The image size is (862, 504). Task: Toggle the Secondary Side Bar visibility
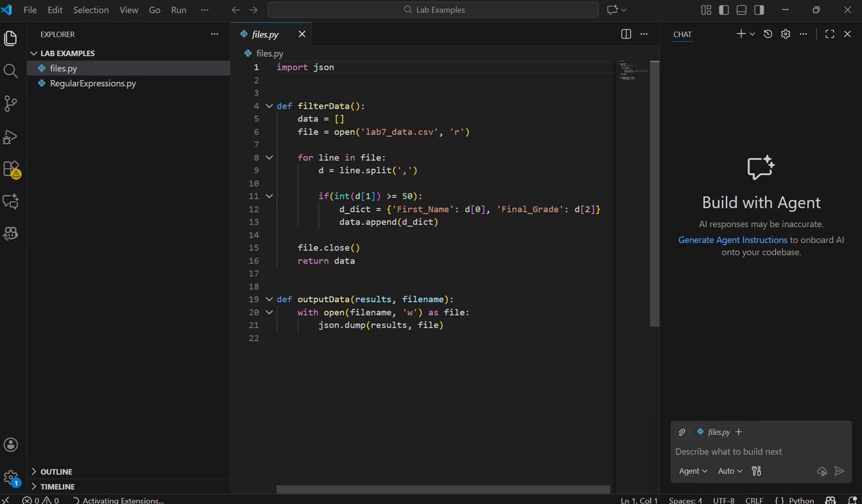(758, 10)
